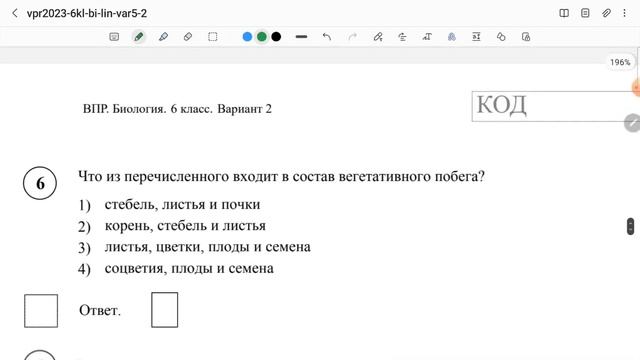Attach a file with paperclip icon
Image resolution: width=640 pixels, height=360 pixels.
click(606, 13)
